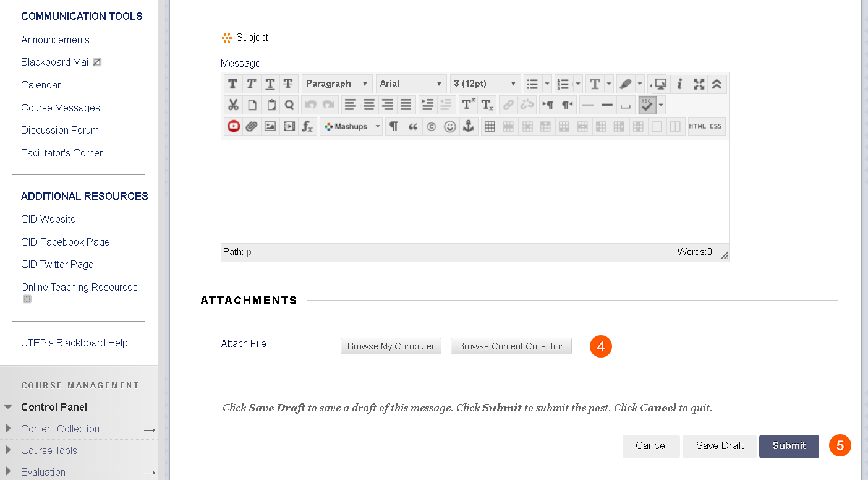
Task: Click the paperclip Insert File icon
Action: click(251, 126)
